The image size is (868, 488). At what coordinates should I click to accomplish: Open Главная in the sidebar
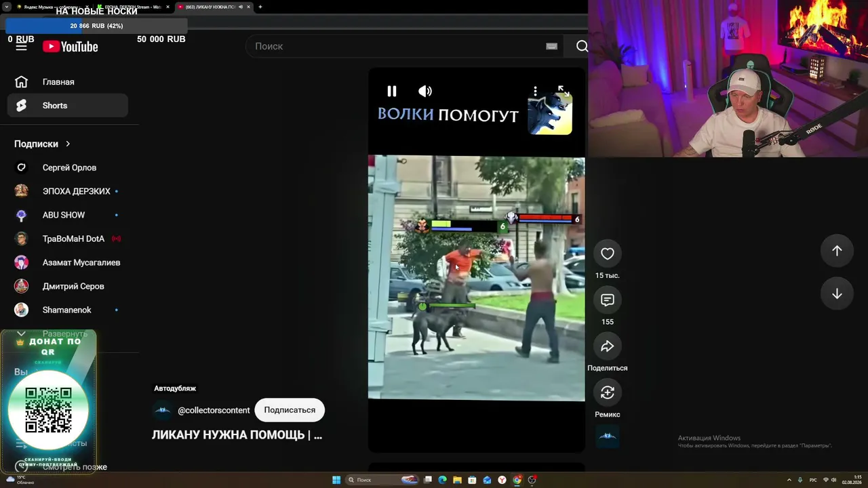coord(68,82)
